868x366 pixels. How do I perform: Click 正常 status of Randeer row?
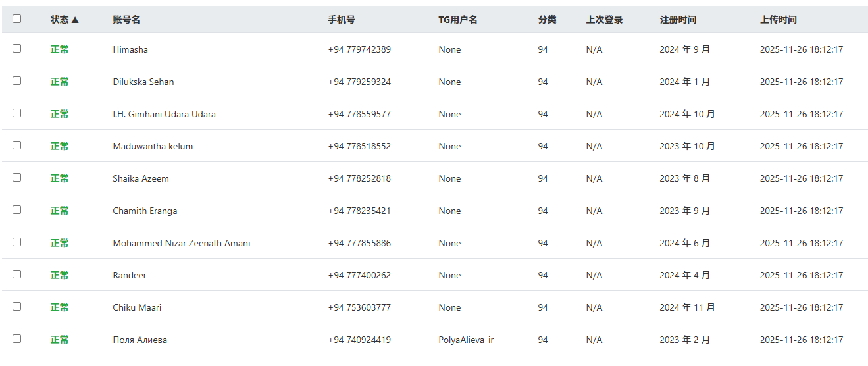tap(60, 275)
